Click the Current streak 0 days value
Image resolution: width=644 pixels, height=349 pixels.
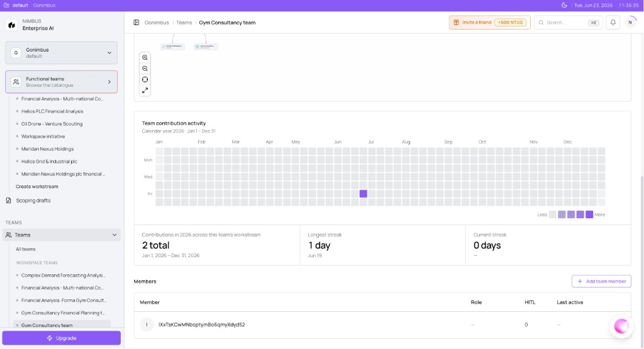[x=487, y=245]
